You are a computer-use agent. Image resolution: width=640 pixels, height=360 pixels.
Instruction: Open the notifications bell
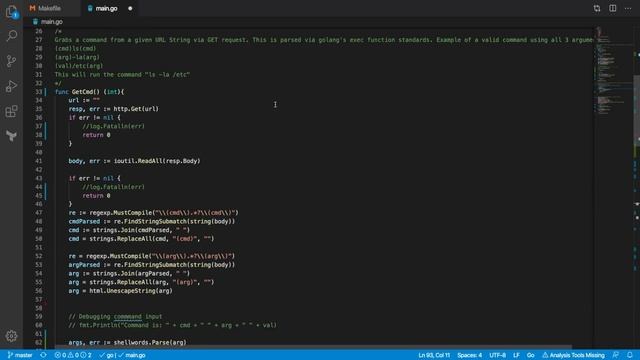pyautogui.click(x=630, y=355)
